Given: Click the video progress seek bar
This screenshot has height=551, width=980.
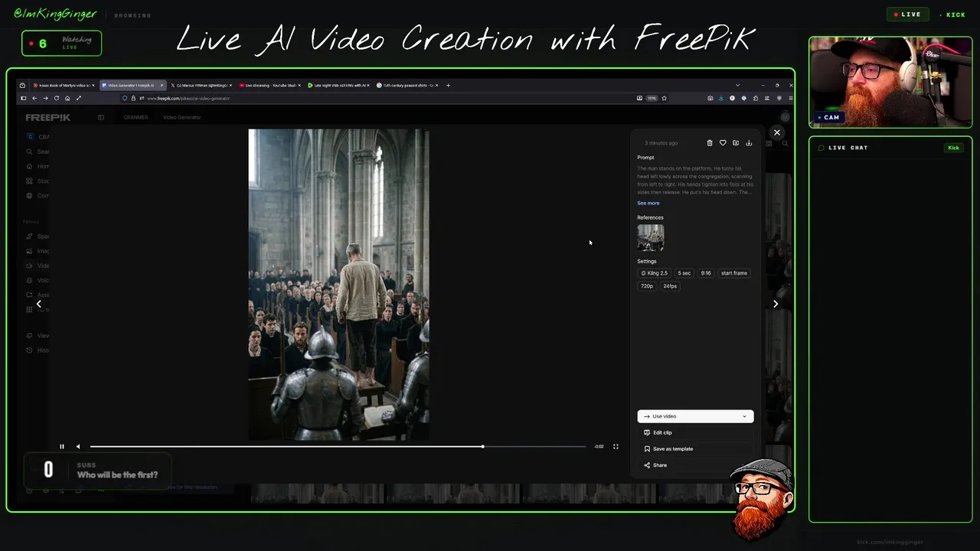Looking at the screenshot, I should coord(338,446).
